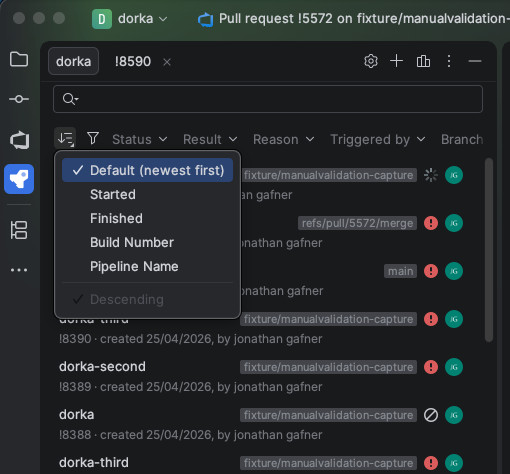Click the pipeline search input field
This screenshot has height=474, width=510.
point(268,99)
